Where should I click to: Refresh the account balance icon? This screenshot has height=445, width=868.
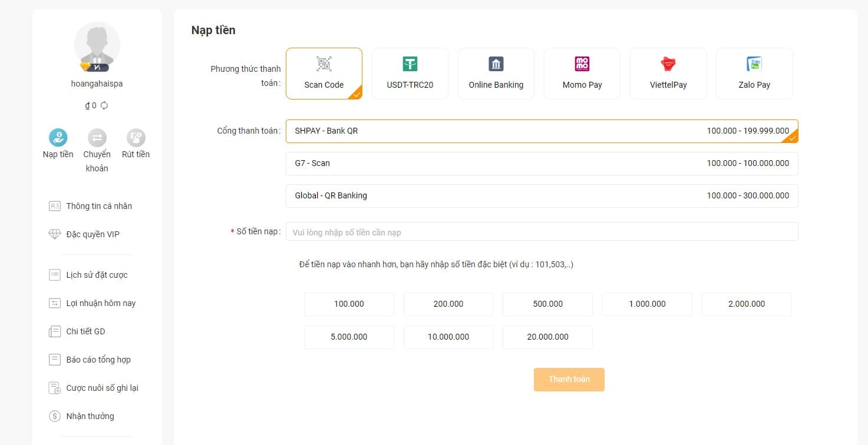104,106
